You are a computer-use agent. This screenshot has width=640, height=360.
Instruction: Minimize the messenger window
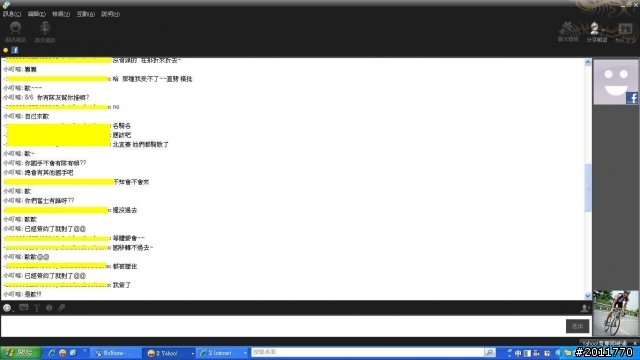click(623, 5)
